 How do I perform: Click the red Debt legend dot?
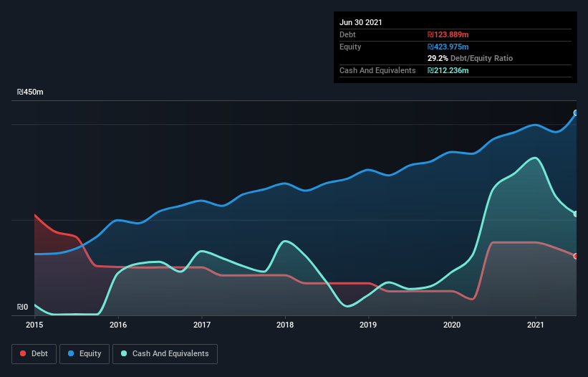click(x=23, y=353)
